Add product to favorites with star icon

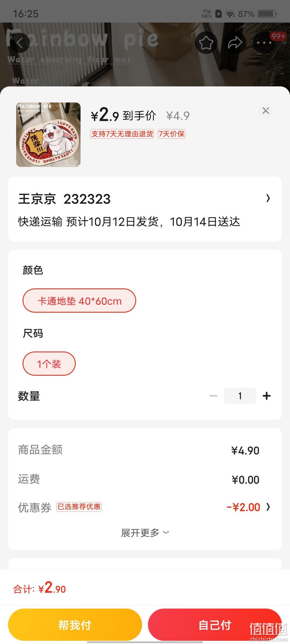tap(206, 42)
